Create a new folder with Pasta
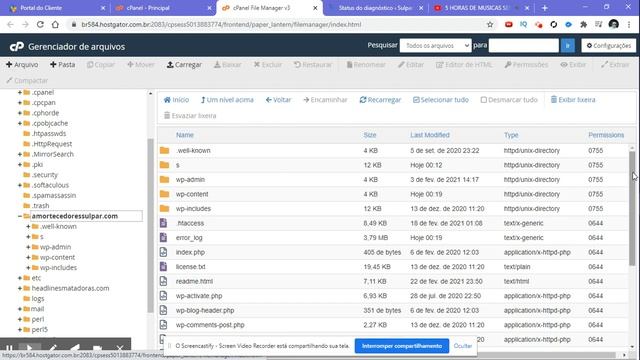640x360 pixels. pos(62,64)
